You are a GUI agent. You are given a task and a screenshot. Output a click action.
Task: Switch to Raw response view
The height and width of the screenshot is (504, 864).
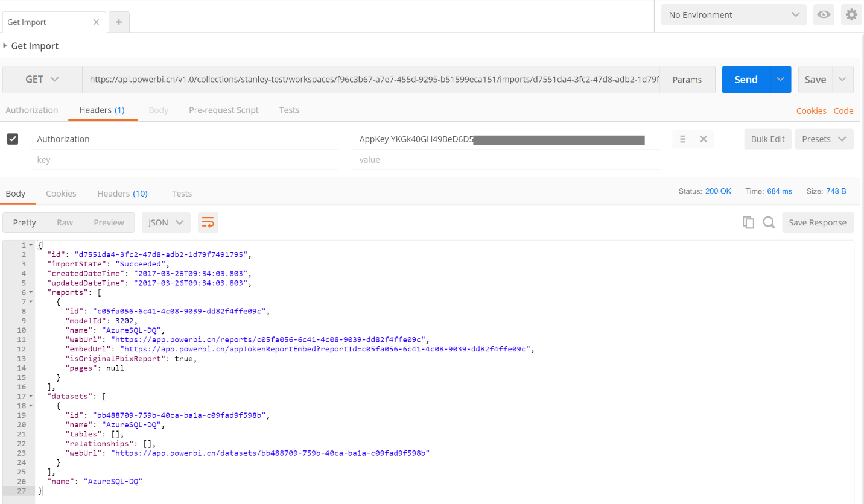[x=65, y=222]
